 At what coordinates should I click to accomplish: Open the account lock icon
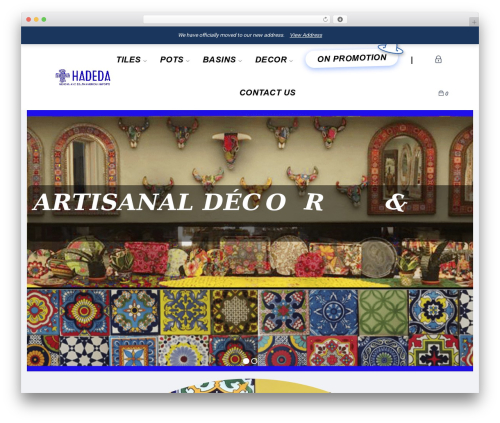438,59
